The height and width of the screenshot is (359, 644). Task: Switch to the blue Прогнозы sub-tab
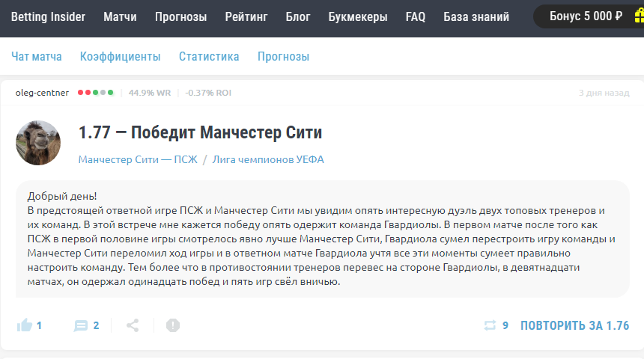point(283,56)
